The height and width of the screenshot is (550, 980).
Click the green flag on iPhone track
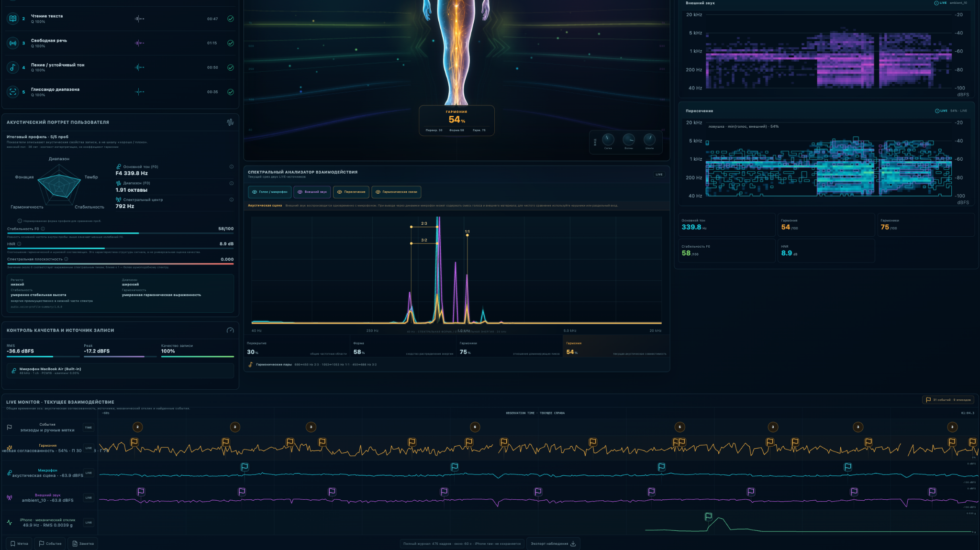(x=709, y=517)
